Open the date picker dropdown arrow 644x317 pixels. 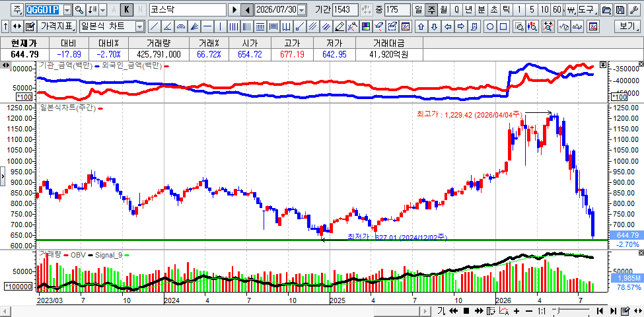pyautogui.click(x=302, y=9)
